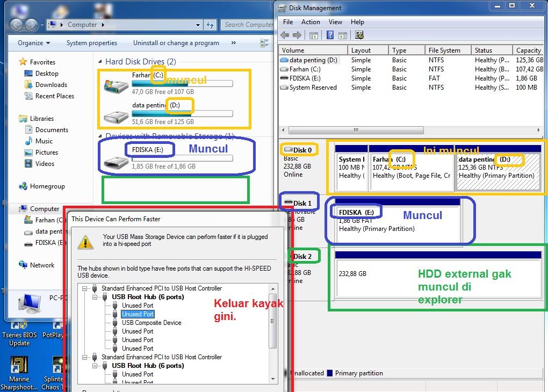548x392 pixels.
Task: Click the USB hub tree scroll-down arrow
Action: click(x=273, y=379)
